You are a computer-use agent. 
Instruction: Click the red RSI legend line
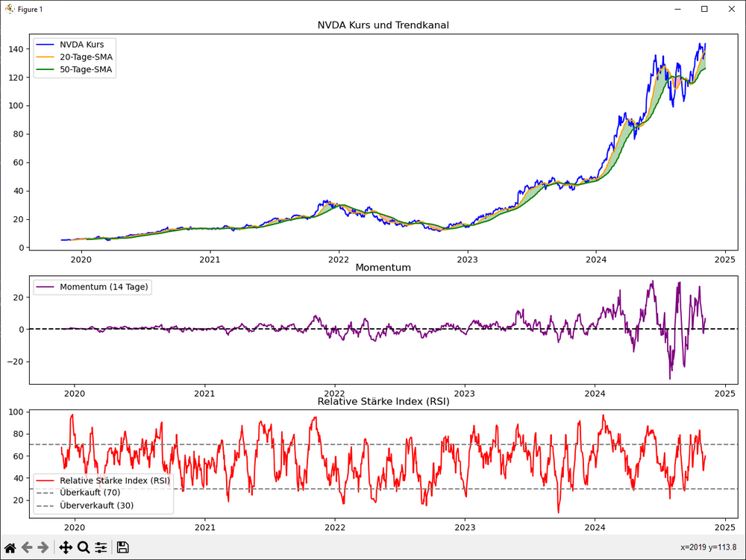pos(46,481)
